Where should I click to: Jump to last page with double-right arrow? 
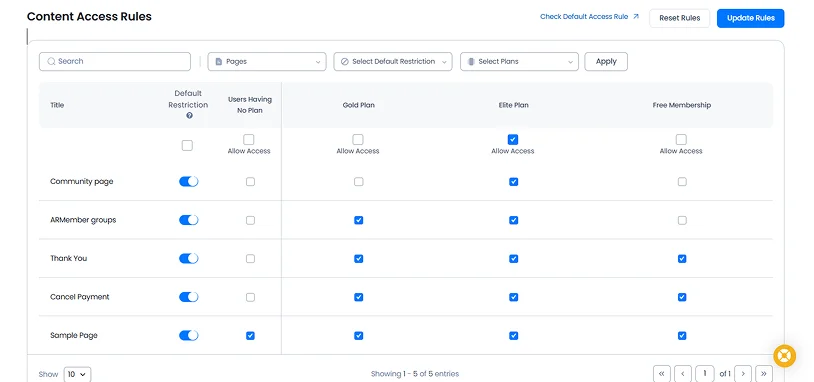coord(764,374)
